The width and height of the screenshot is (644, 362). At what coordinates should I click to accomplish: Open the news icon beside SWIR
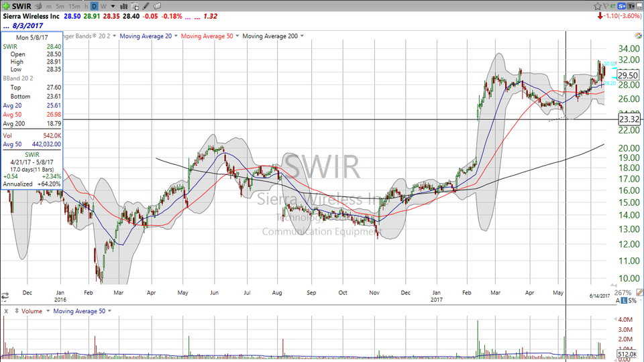point(39,6)
